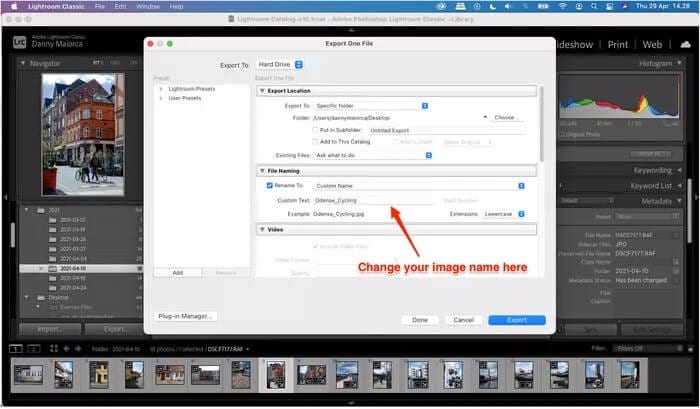
Task: Click Creative Cloud menu bar icon
Action: 441,6
